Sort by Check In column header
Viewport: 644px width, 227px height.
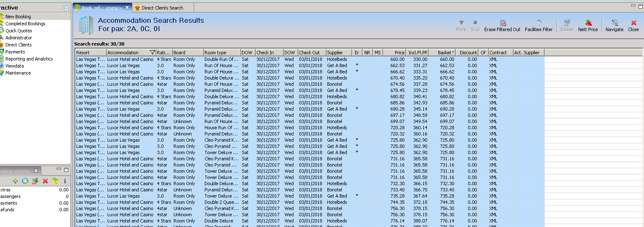[x=269, y=53]
